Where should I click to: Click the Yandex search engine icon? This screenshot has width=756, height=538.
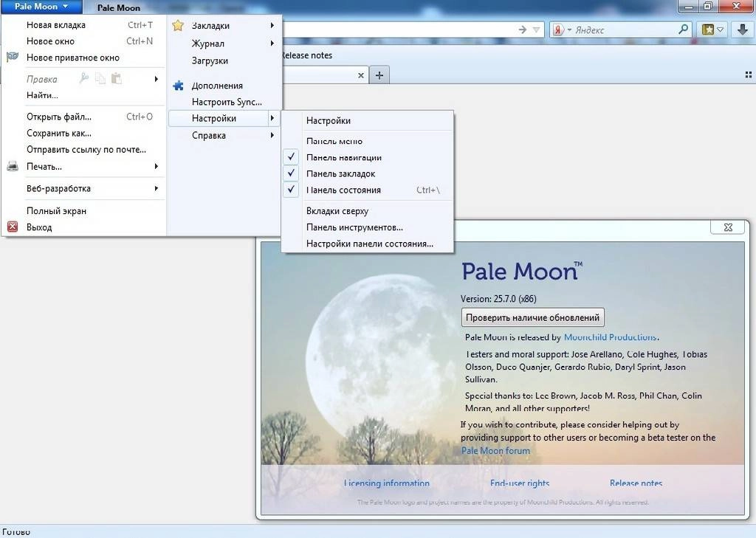click(x=558, y=30)
